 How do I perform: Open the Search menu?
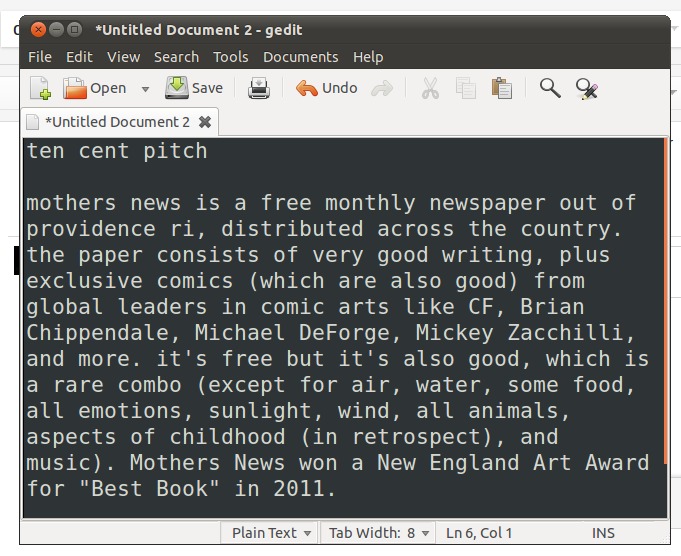pyautogui.click(x=176, y=57)
